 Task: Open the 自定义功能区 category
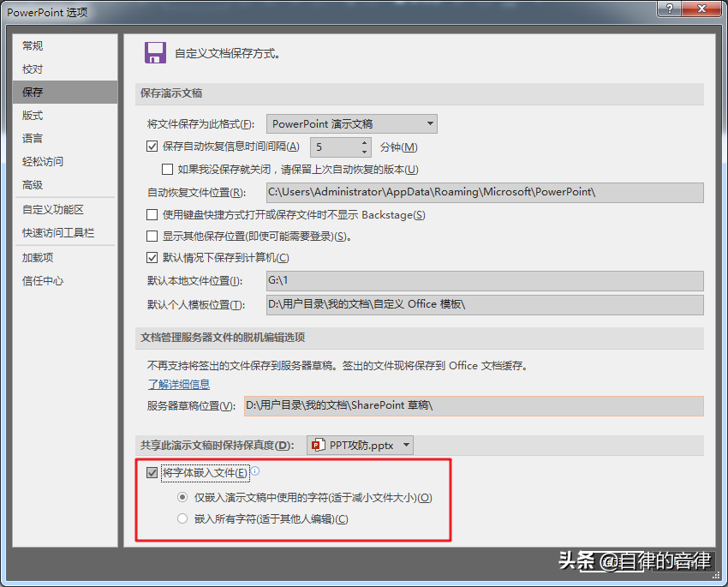tap(65, 209)
